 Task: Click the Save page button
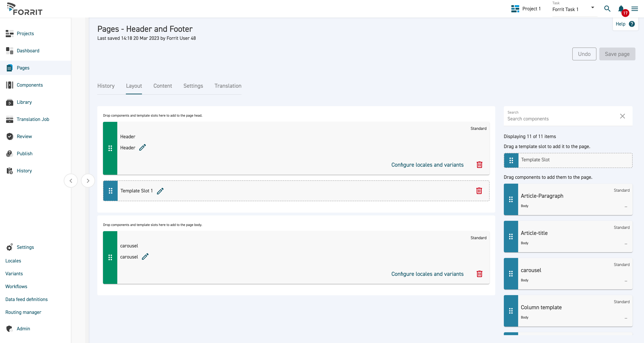pyautogui.click(x=617, y=54)
